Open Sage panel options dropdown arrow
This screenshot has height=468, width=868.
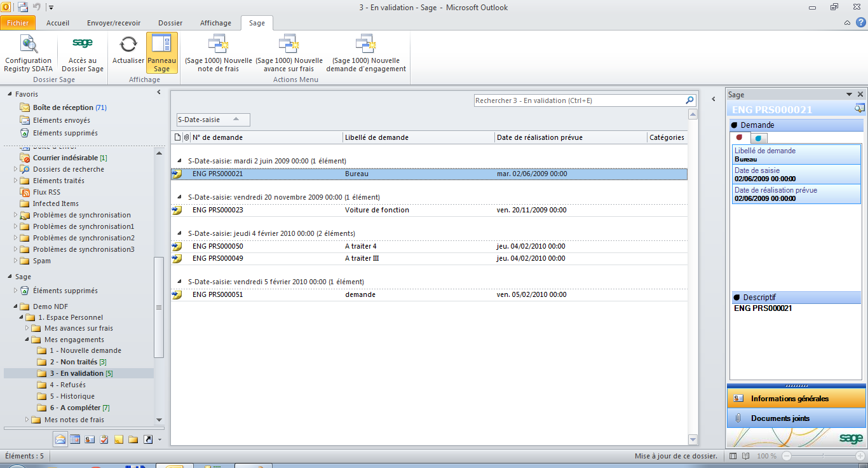[850, 94]
